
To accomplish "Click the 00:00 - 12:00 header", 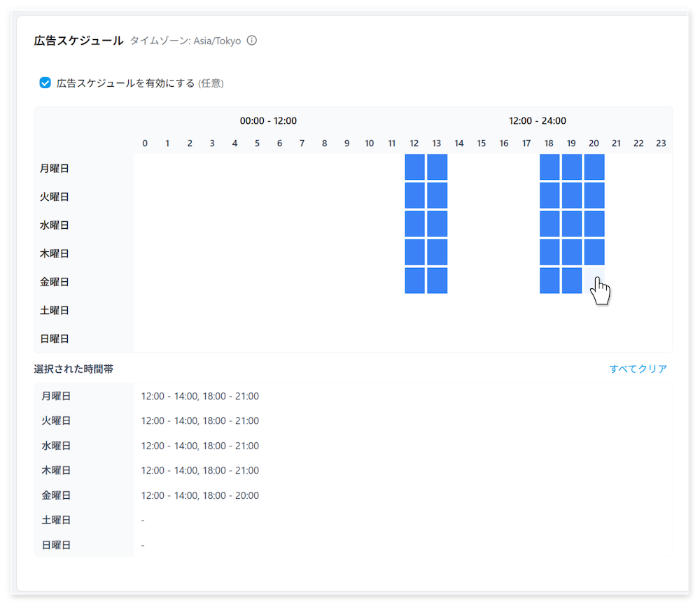I will pos(268,120).
